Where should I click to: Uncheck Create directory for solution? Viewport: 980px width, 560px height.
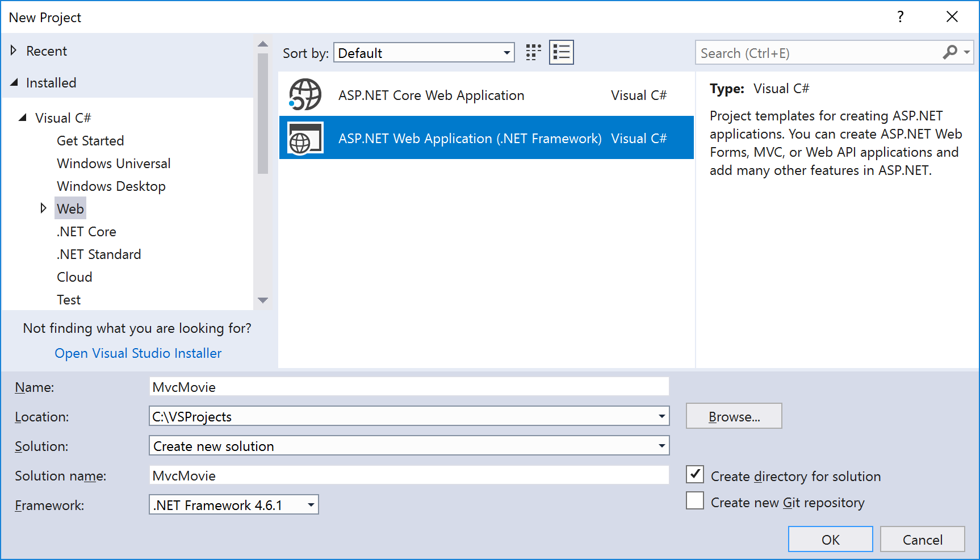click(x=694, y=474)
